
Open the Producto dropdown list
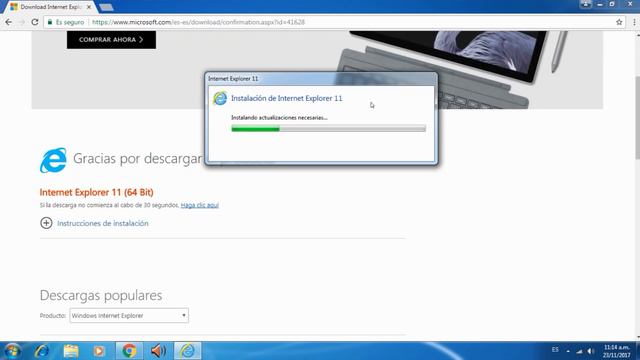click(x=129, y=316)
